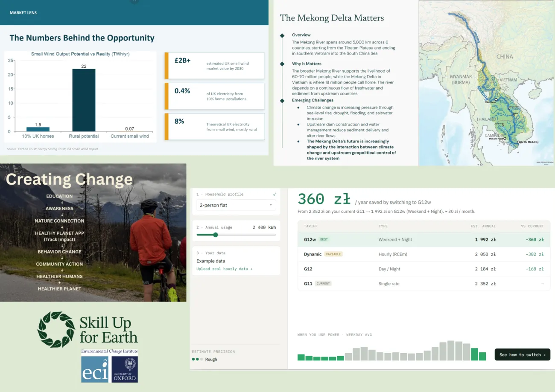
Task: Click the VS CURRENT column header
Action: tap(532, 226)
